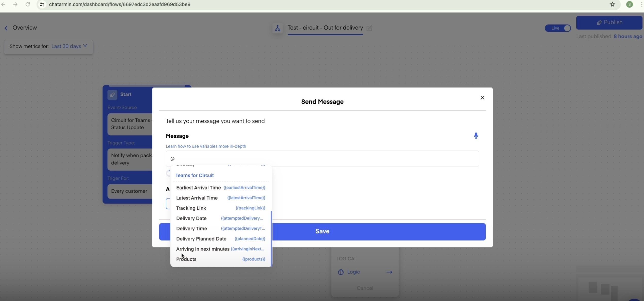Click Circuit for Teams Status Update field
Viewport: 644px width, 301px height.
130,124
